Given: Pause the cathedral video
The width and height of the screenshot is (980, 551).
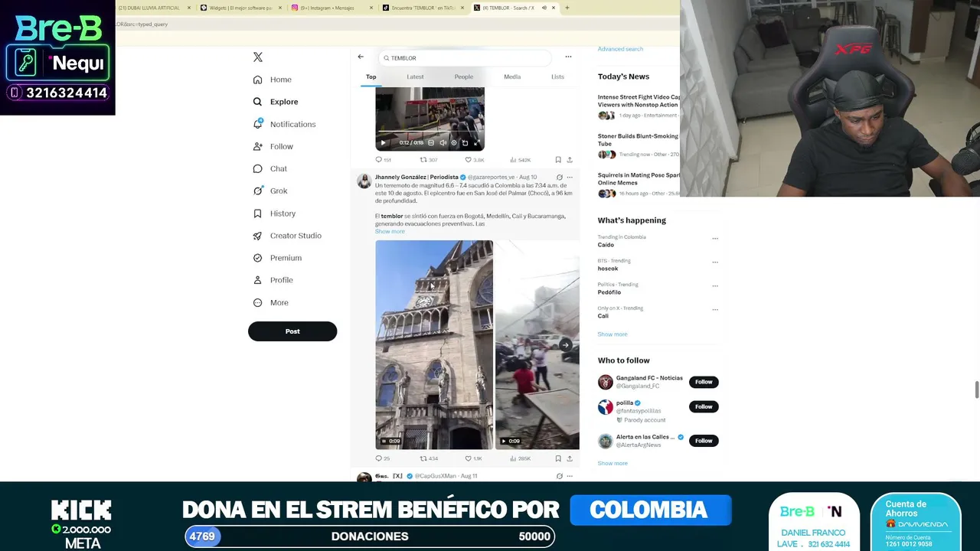Looking at the screenshot, I should (384, 441).
